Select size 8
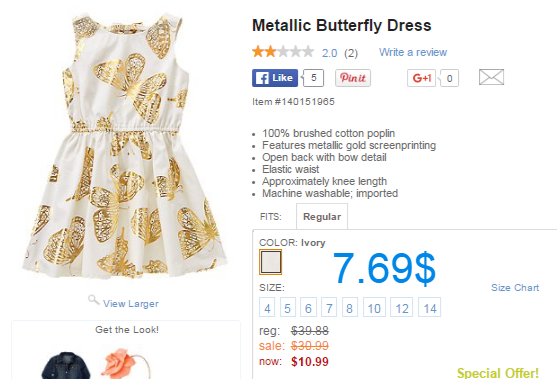Image resolution: width=557 pixels, height=379 pixels. pyautogui.click(x=350, y=308)
